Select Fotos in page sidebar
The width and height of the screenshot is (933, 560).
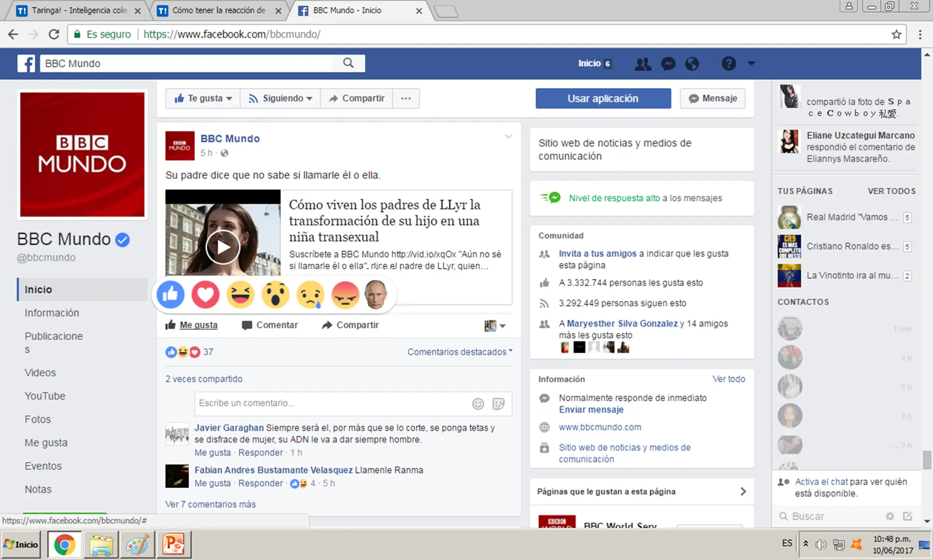[x=38, y=419]
